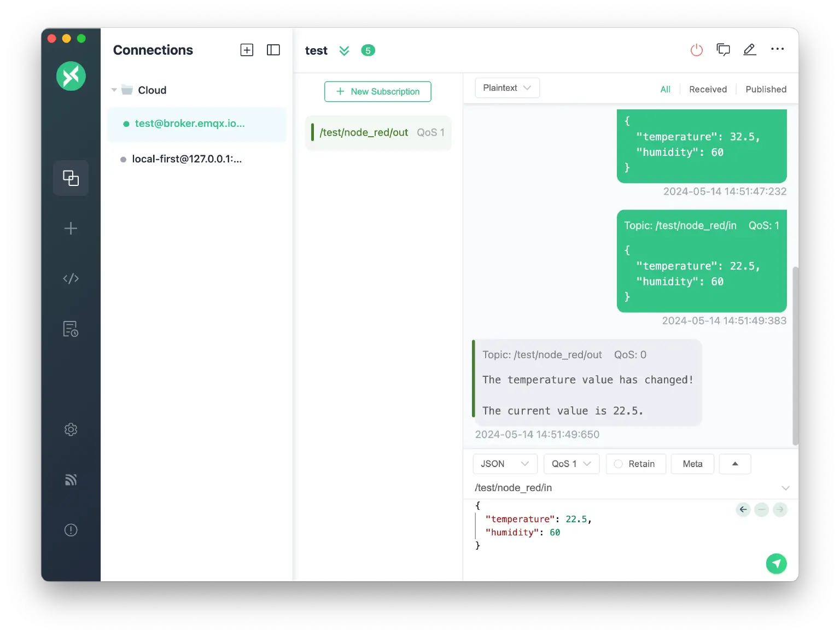The width and height of the screenshot is (840, 636).
Task: Open the Script editor icon
Action: (71, 278)
